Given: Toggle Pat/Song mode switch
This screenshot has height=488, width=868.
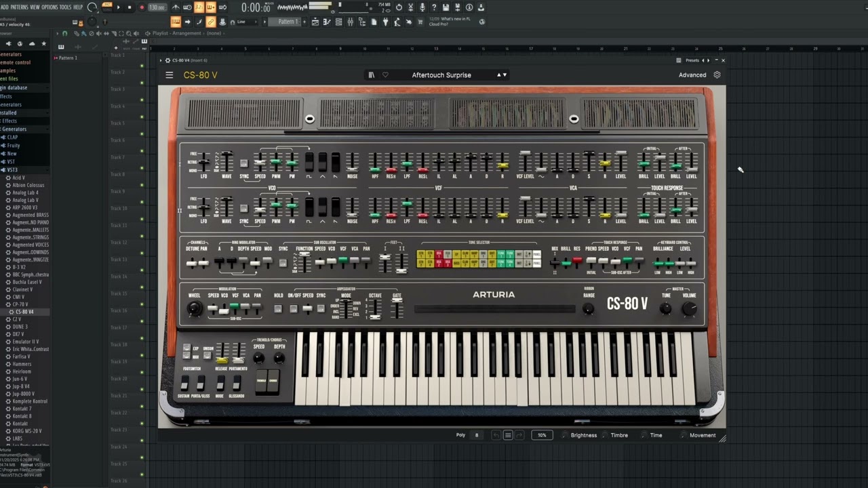Looking at the screenshot, I should (106, 7).
